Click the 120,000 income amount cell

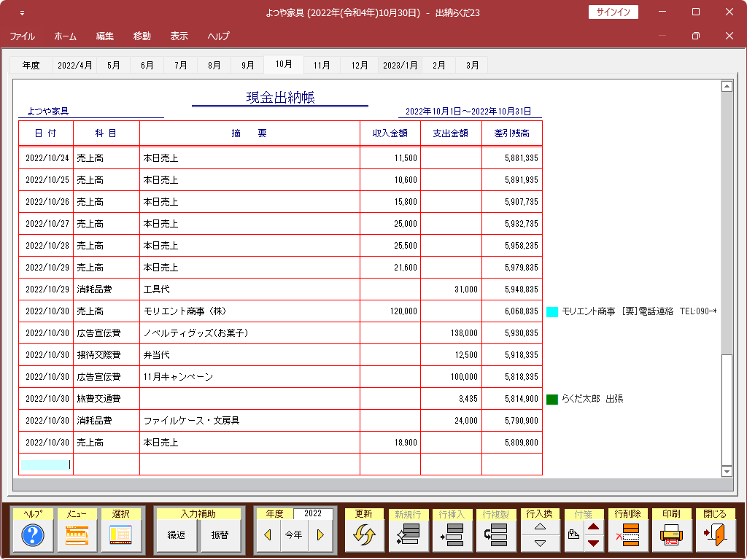point(390,311)
